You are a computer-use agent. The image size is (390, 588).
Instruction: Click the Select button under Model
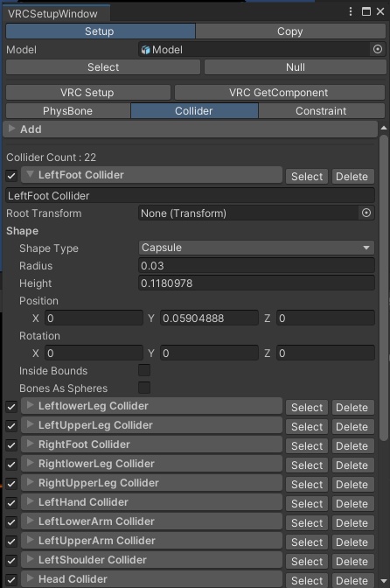[103, 67]
